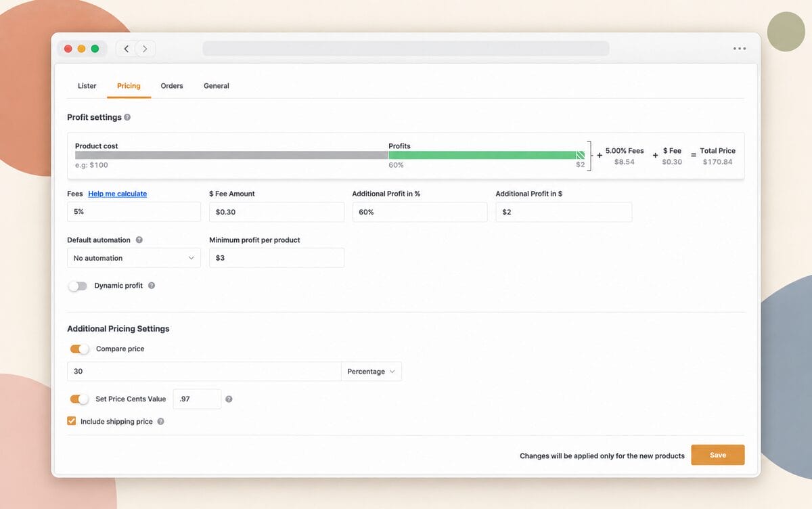The height and width of the screenshot is (509, 812).
Task: Open the Default automation dropdown
Action: point(134,258)
